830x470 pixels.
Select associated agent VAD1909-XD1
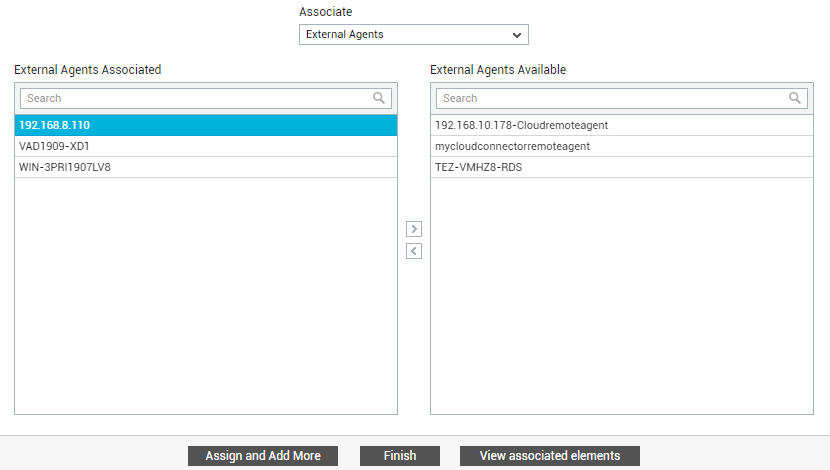[x=206, y=146]
